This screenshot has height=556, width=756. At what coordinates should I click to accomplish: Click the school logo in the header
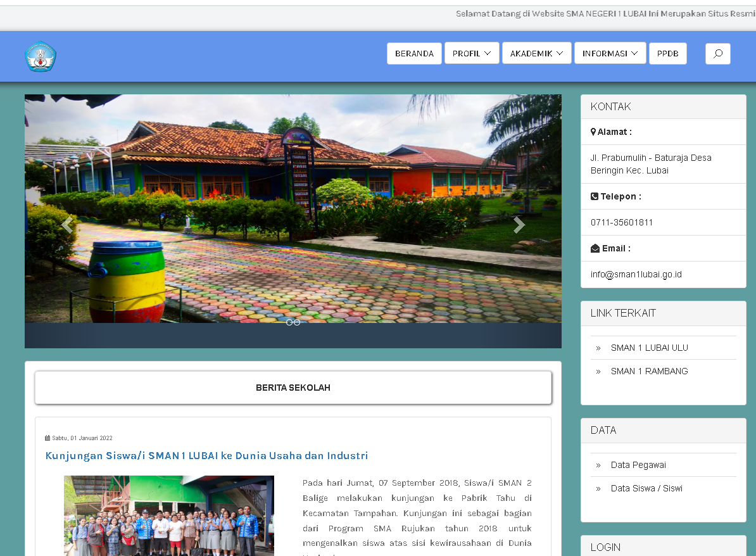pos(41,56)
